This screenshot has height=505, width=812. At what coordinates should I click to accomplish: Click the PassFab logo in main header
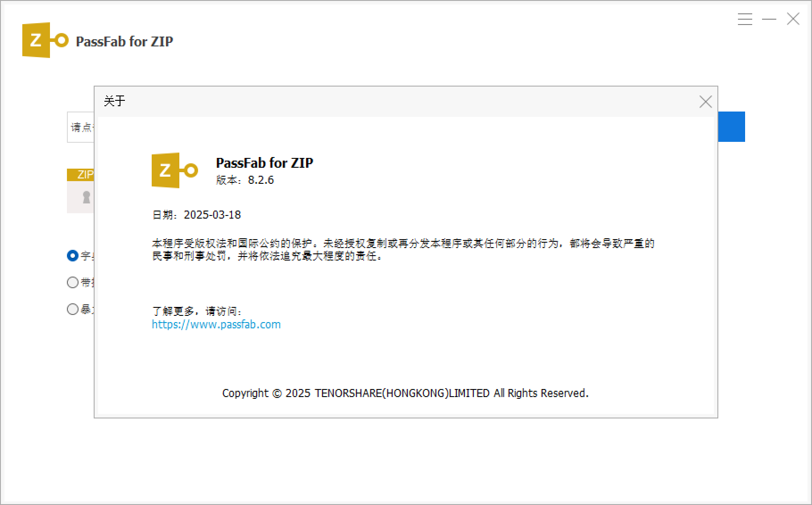click(x=45, y=40)
